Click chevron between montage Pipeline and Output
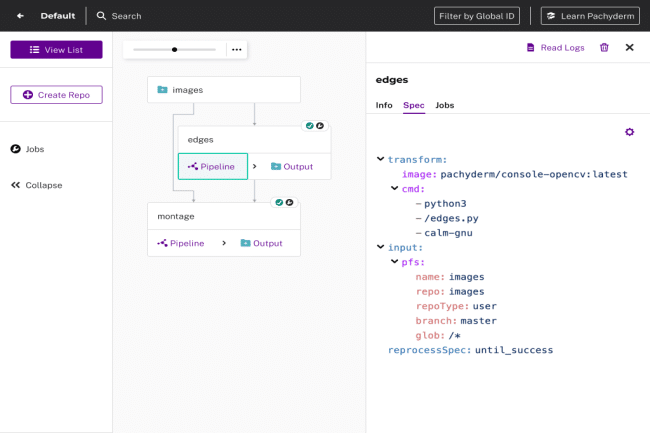This screenshot has width=650, height=433. 224,243
